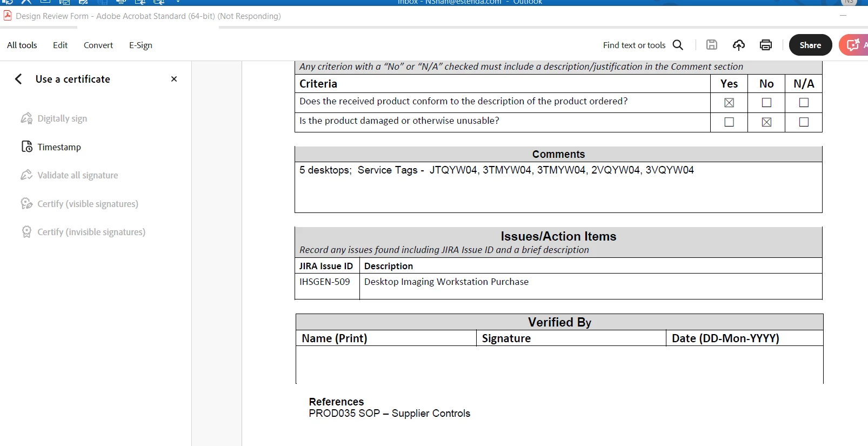The width and height of the screenshot is (868, 446).
Task: Click the Acrobat PDF icon in the title bar
Action: pos(8,16)
